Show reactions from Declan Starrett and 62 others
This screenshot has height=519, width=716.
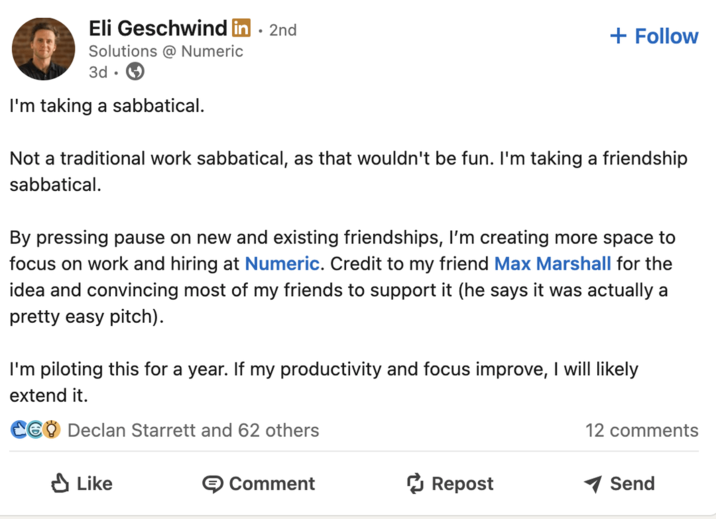[x=193, y=431]
